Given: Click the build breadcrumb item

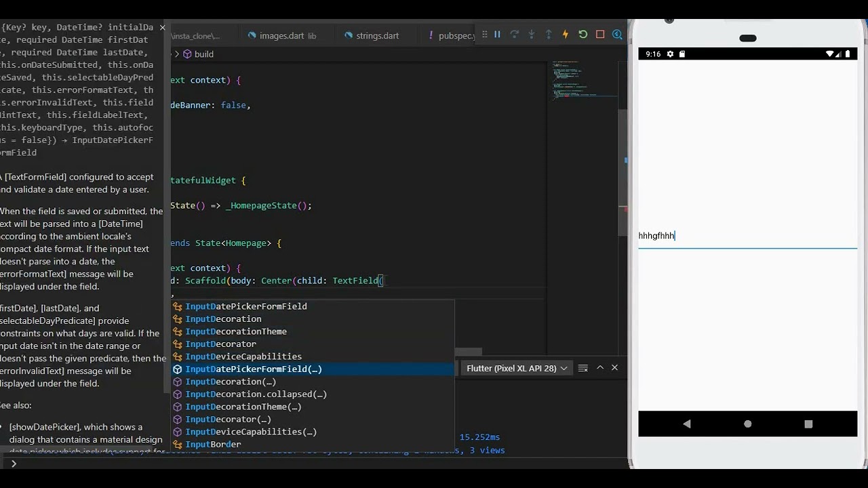Looking at the screenshot, I should click(x=198, y=54).
